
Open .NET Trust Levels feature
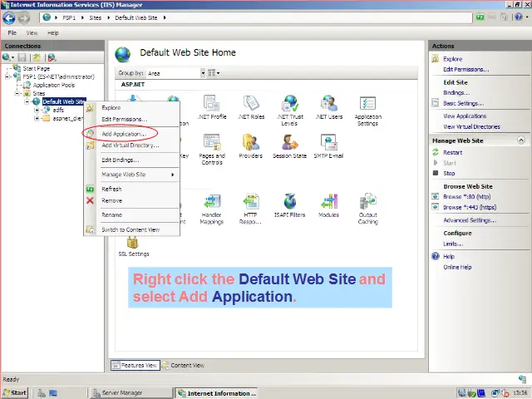click(290, 111)
